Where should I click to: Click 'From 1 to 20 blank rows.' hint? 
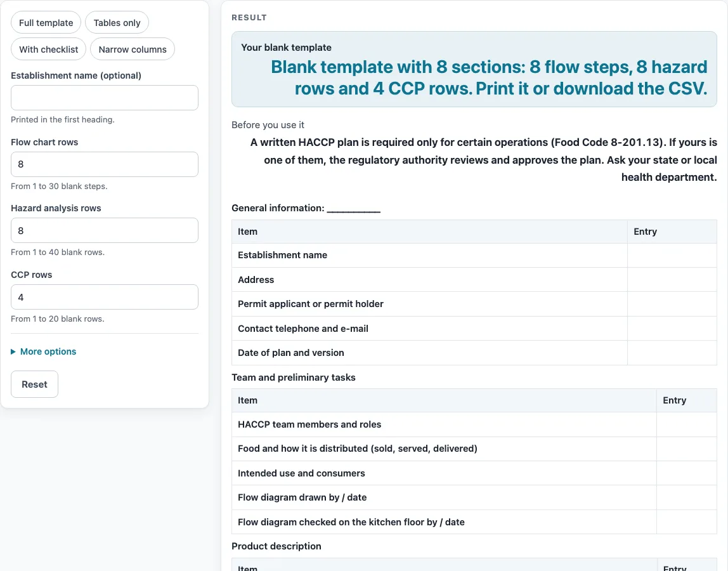tap(58, 318)
